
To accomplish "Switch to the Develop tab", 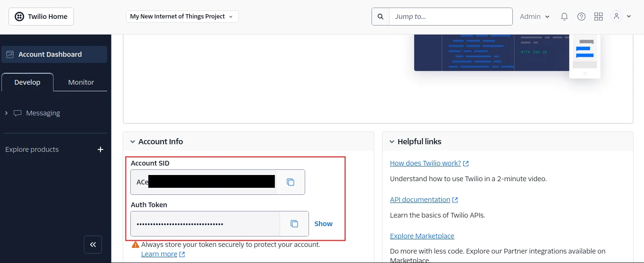I will coord(27,82).
